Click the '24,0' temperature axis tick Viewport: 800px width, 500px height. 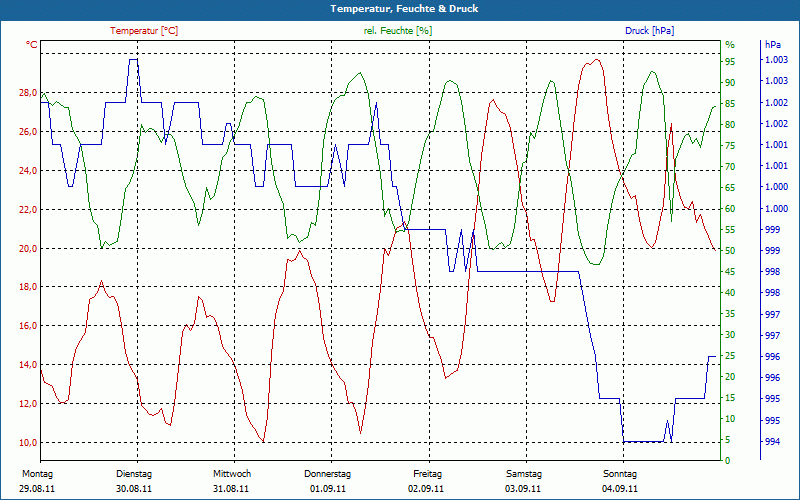click(29, 170)
